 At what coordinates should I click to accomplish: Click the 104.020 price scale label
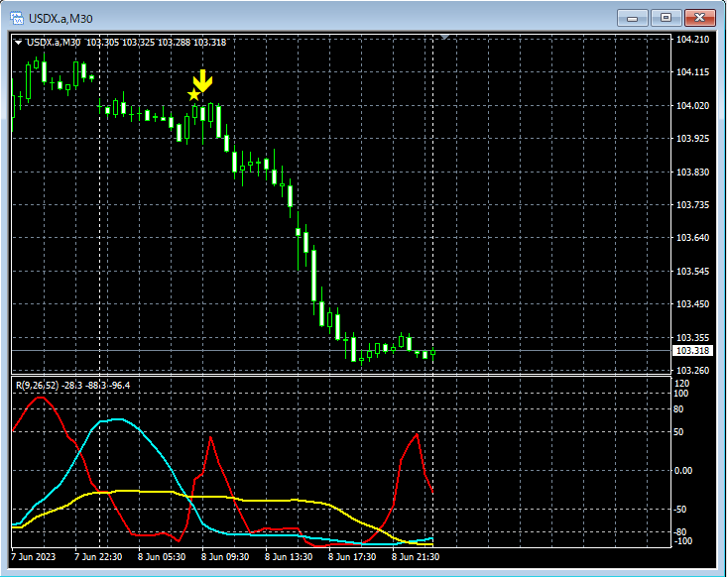692,106
